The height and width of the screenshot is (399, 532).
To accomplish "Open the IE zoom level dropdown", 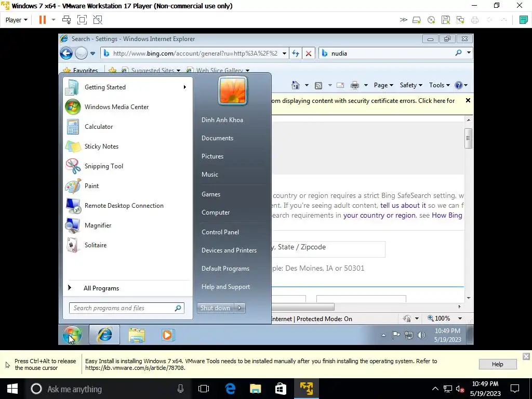I will point(460,318).
